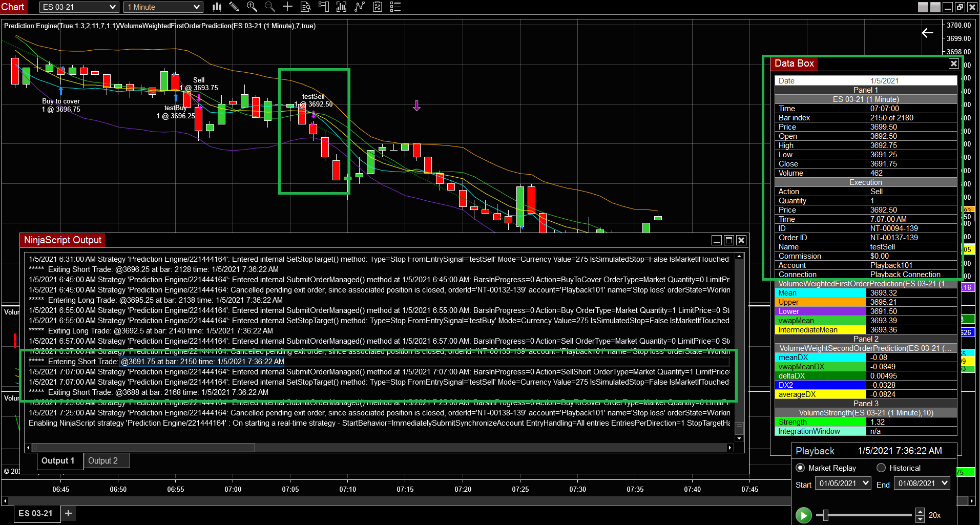
Task: Activate the Zoom Out tool
Action: coord(269,7)
